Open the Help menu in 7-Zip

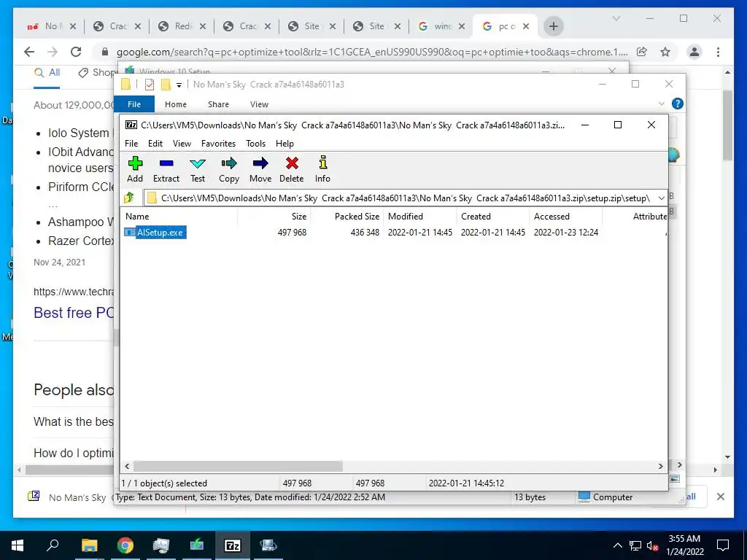tap(285, 144)
